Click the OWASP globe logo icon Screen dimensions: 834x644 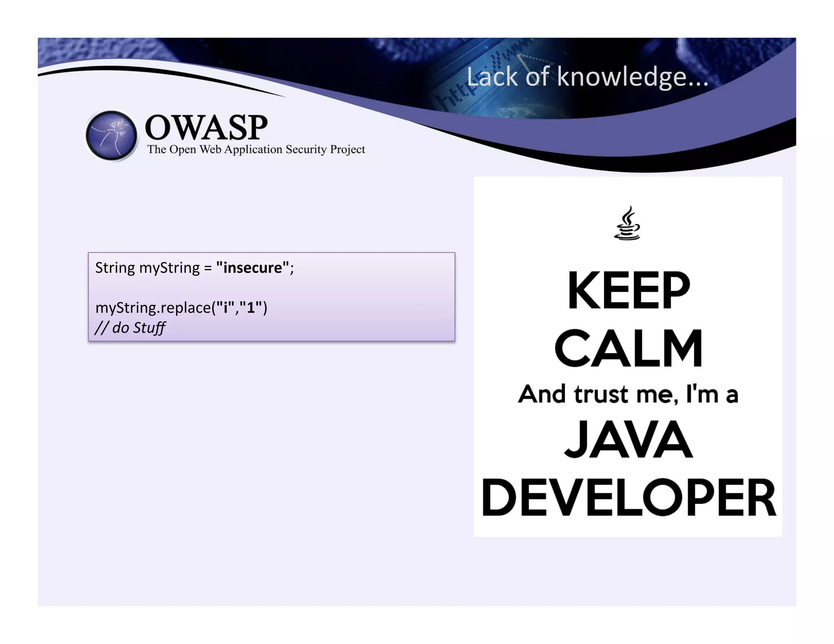click(x=112, y=136)
